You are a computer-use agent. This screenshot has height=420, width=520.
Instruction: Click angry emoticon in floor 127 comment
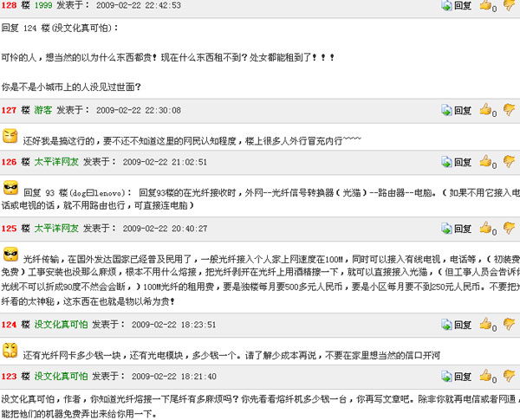click(10, 136)
